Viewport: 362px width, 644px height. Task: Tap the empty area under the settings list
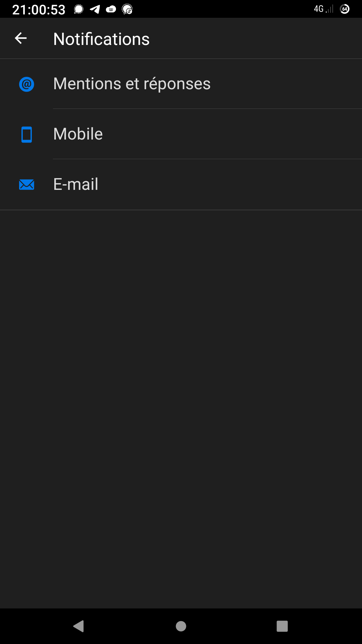click(x=181, y=409)
